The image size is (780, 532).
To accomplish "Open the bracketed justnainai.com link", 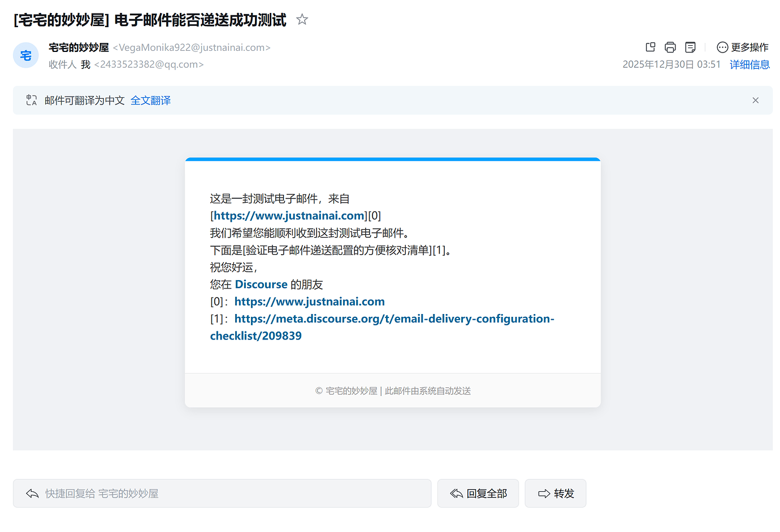I will [x=289, y=216].
